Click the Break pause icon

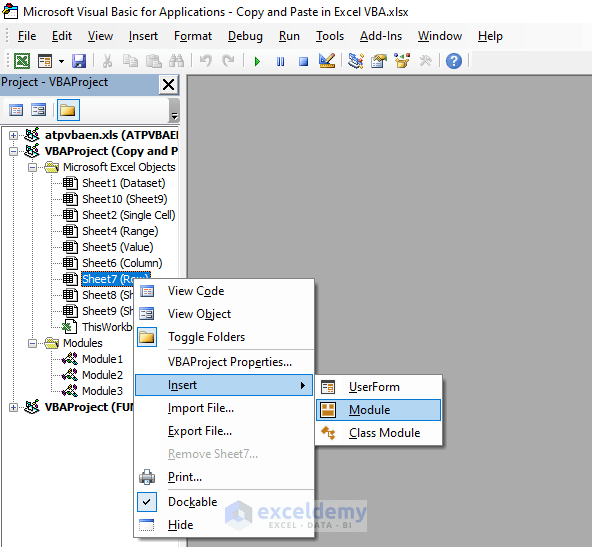281,61
